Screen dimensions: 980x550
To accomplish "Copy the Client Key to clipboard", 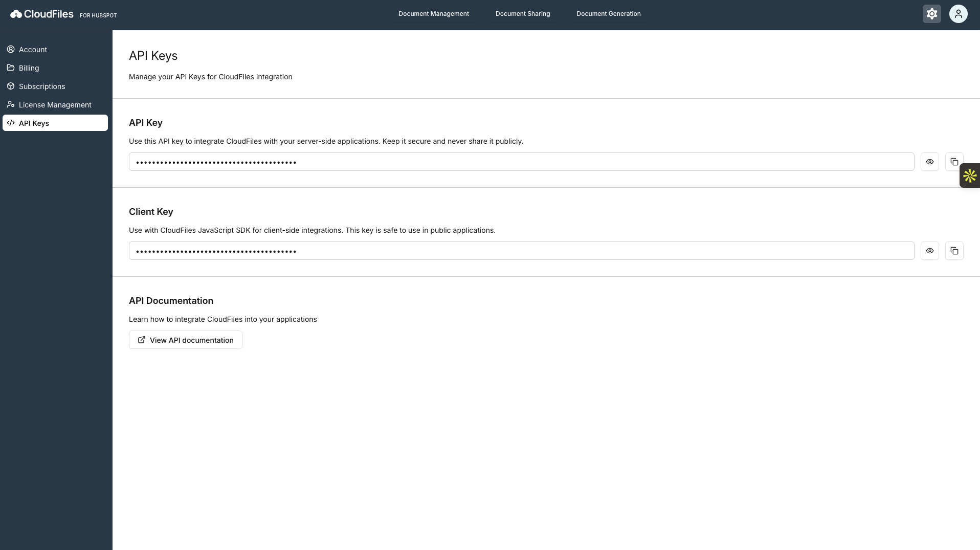I will [954, 251].
